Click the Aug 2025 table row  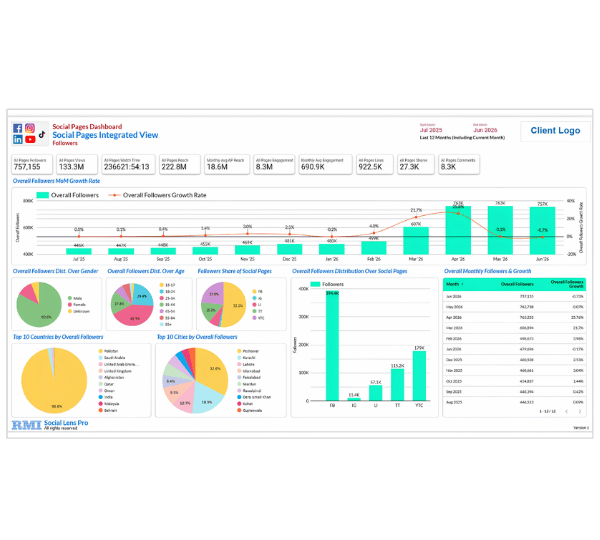(x=514, y=402)
